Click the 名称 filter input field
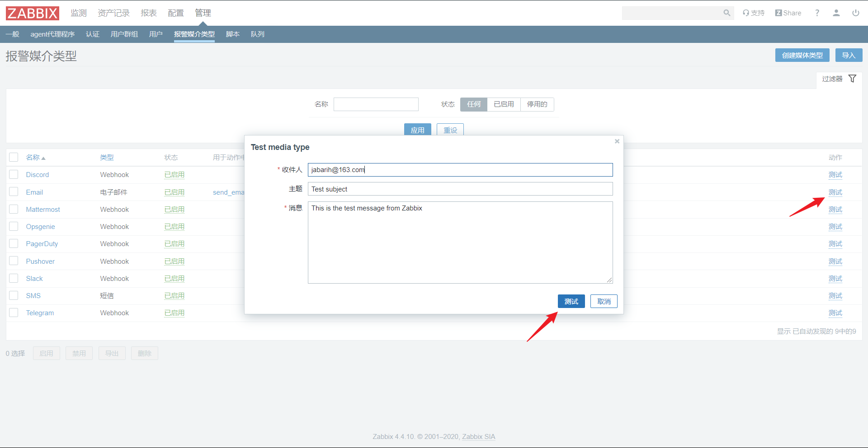The width and height of the screenshot is (868, 448). (376, 104)
